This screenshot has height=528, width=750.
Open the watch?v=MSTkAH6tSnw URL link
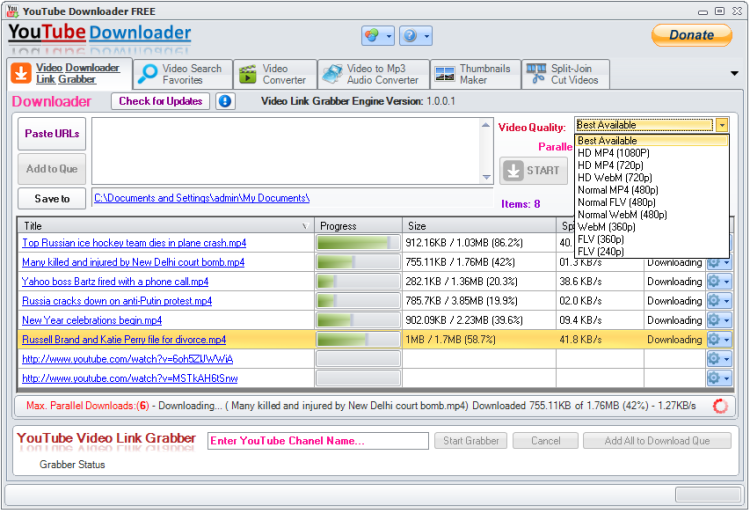(x=130, y=378)
